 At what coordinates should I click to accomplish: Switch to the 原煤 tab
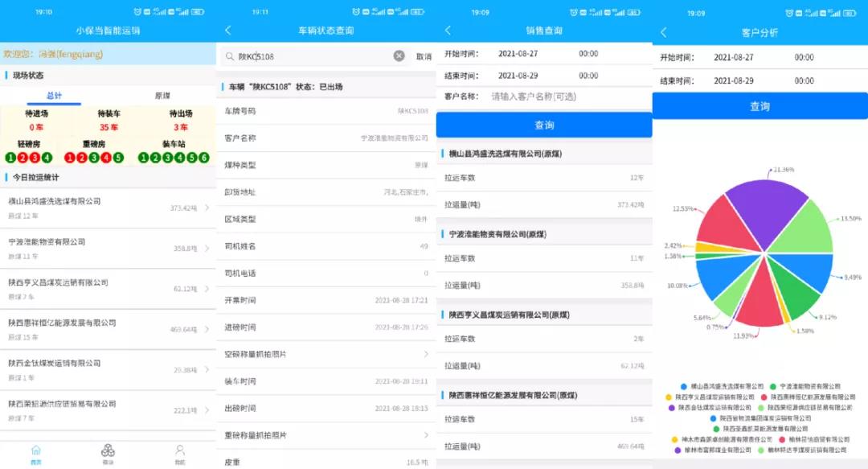(162, 96)
